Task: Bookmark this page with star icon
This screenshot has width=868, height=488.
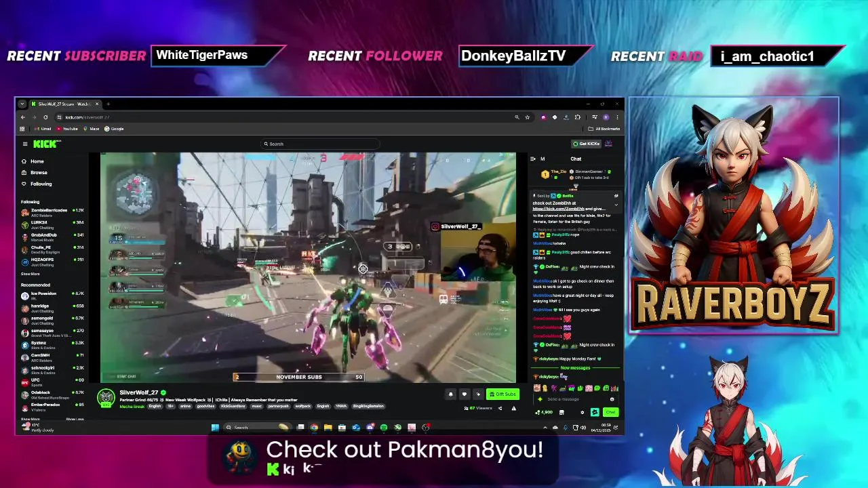Action: coord(527,117)
